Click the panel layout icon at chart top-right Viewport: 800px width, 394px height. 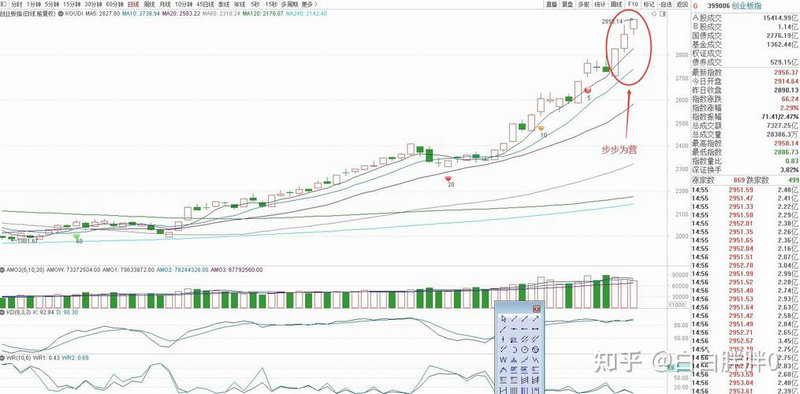tap(663, 13)
